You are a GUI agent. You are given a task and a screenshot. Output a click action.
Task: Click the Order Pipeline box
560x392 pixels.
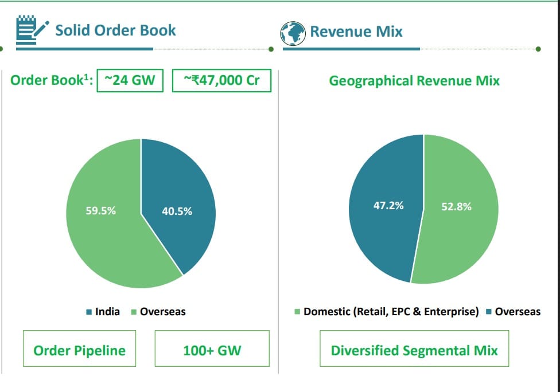pyautogui.click(x=79, y=350)
